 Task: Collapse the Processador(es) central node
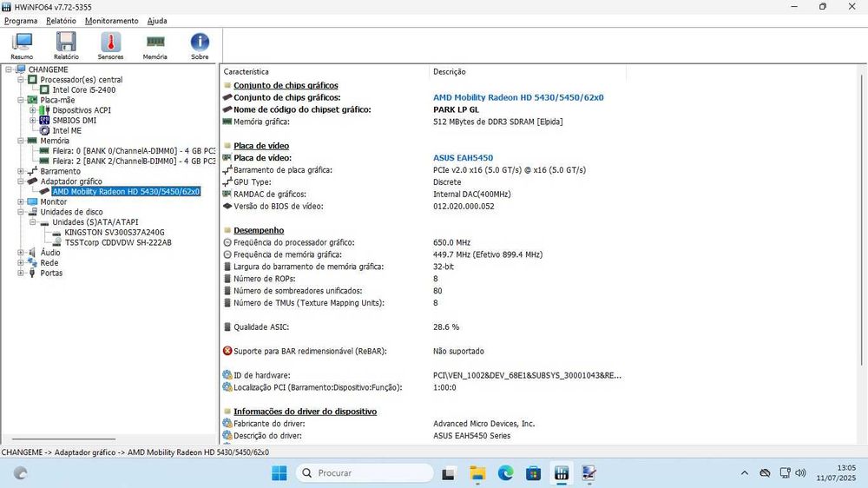[x=21, y=80]
